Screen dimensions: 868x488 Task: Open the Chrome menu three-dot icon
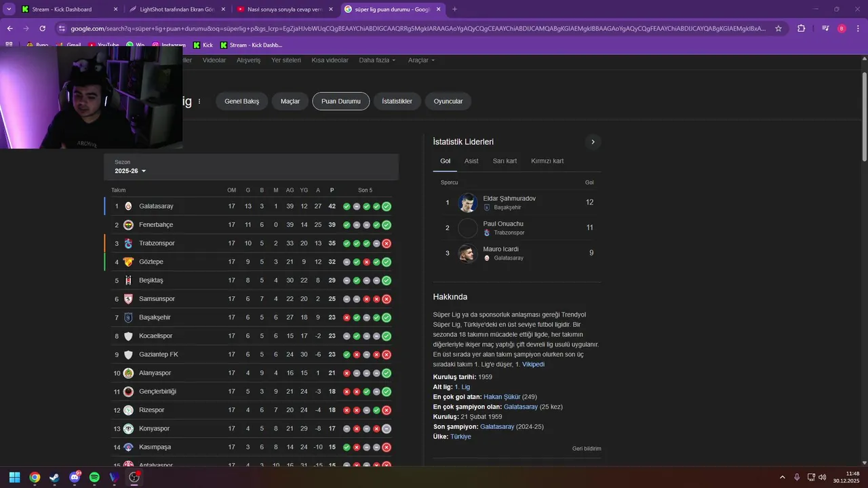click(x=858, y=28)
